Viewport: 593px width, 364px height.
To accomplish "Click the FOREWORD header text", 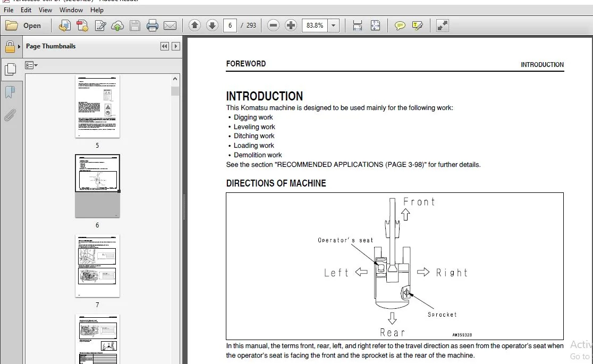I will [x=246, y=64].
